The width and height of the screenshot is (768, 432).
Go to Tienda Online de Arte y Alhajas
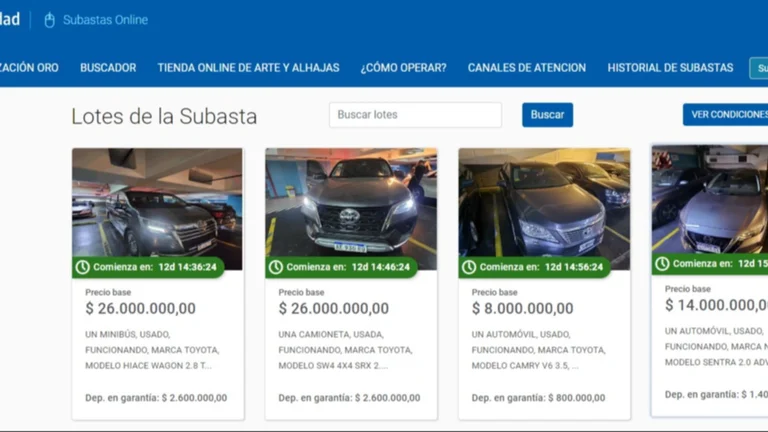coord(248,68)
